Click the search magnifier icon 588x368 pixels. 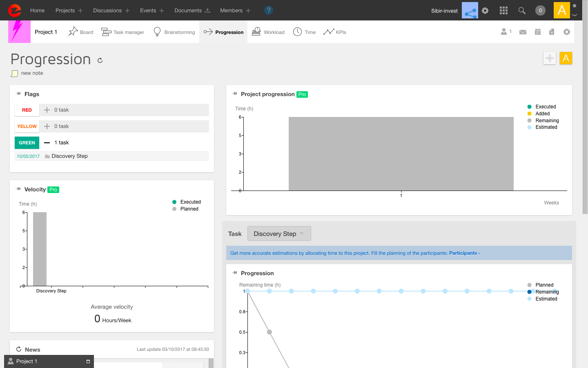522,11
